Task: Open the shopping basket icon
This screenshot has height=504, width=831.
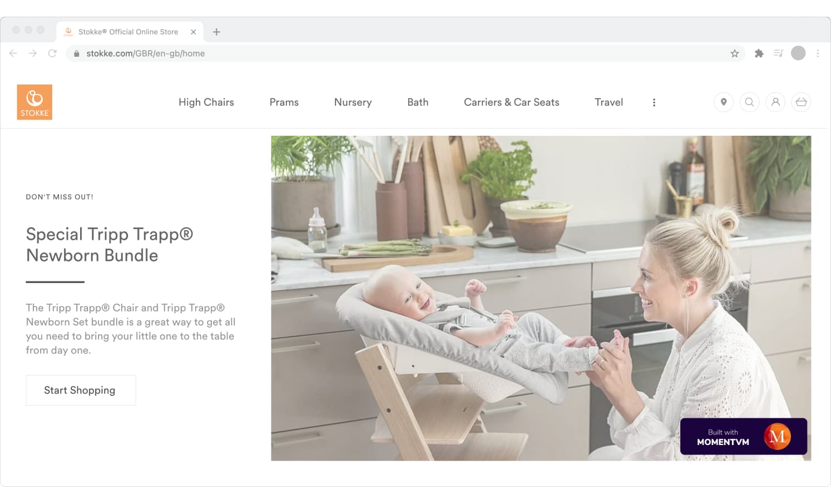Action: click(x=801, y=102)
